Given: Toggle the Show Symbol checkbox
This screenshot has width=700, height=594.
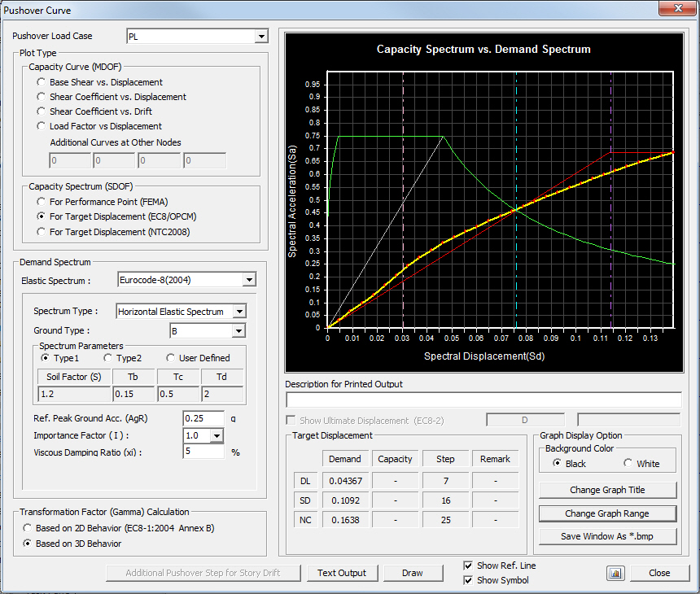Looking at the screenshot, I should [468, 580].
